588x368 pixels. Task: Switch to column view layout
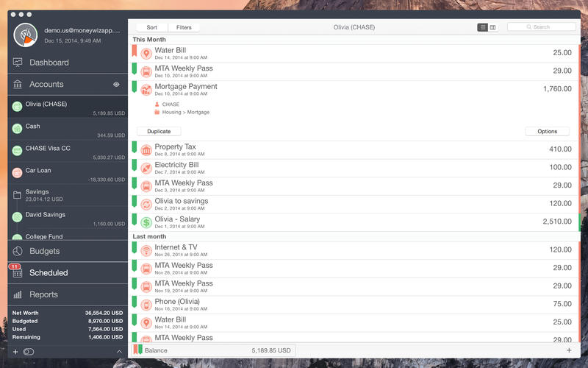tap(492, 27)
